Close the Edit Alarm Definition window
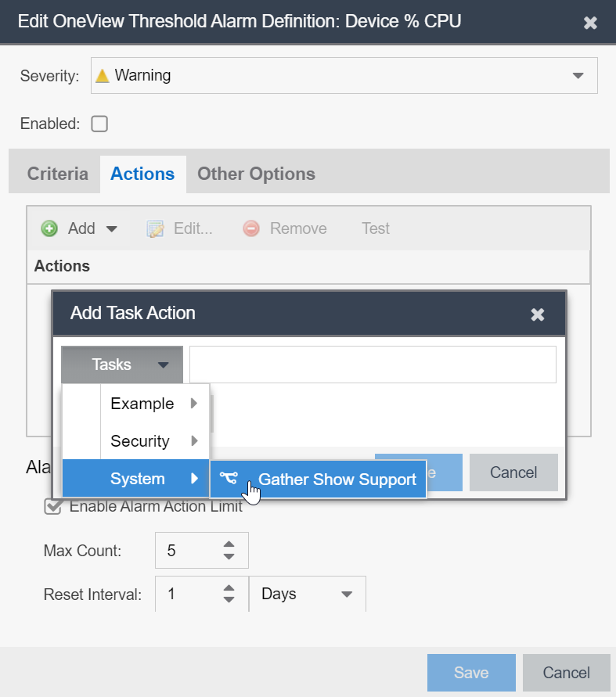The height and width of the screenshot is (697, 616). (591, 22)
